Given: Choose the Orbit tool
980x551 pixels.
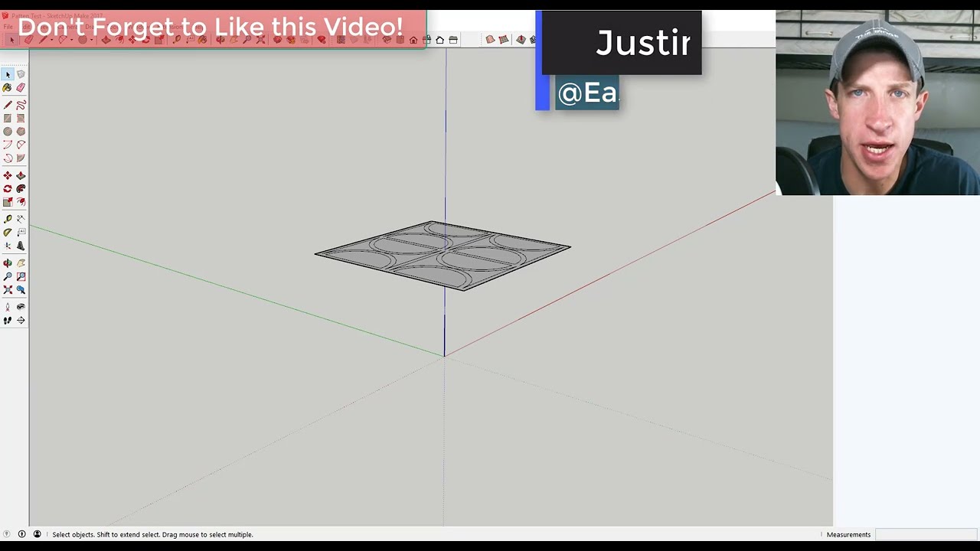Looking at the screenshot, I should [x=8, y=263].
